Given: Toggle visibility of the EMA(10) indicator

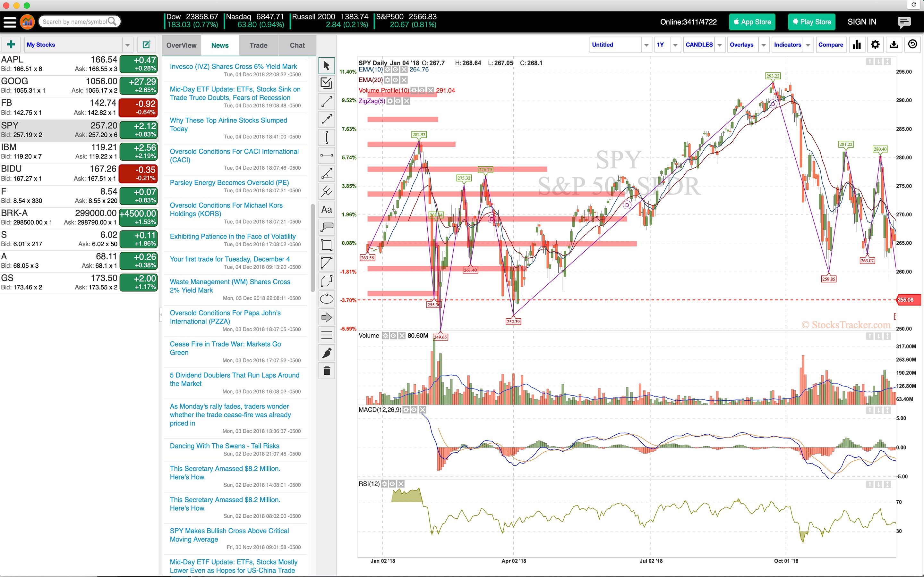Looking at the screenshot, I should tap(396, 70).
